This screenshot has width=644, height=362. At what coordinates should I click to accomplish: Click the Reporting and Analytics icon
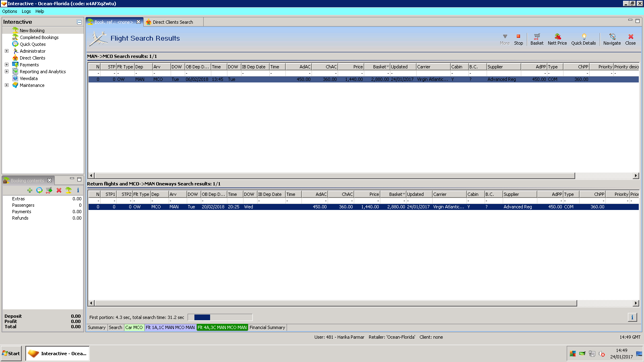pyautogui.click(x=15, y=72)
